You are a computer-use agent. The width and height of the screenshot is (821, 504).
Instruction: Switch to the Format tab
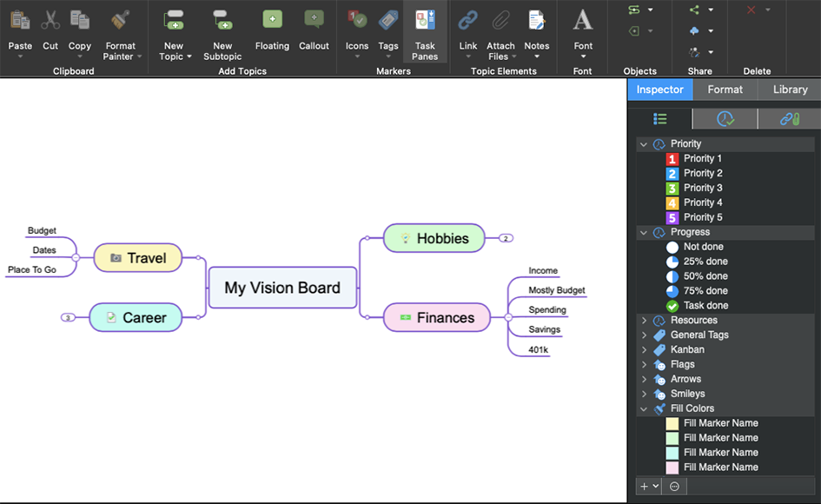pyautogui.click(x=725, y=90)
